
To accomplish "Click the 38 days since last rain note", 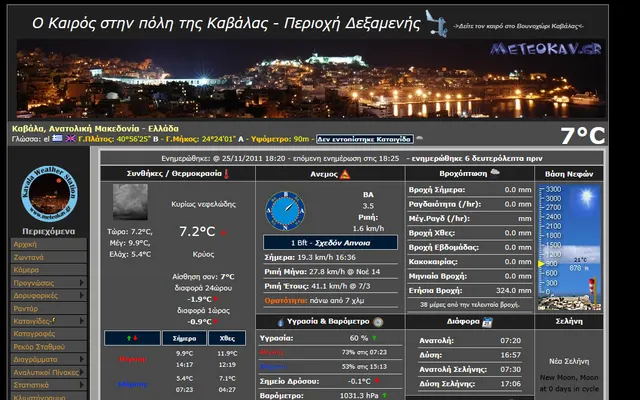I will [x=470, y=304].
